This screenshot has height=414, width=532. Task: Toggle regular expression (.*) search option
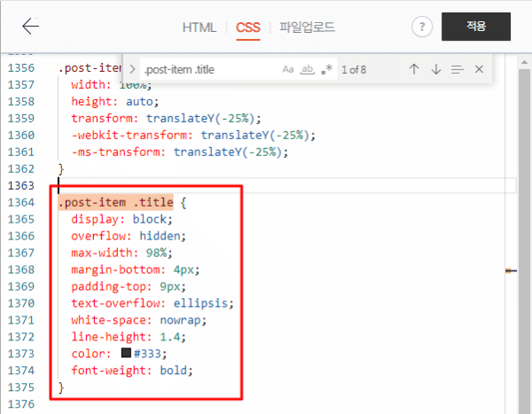click(x=327, y=69)
